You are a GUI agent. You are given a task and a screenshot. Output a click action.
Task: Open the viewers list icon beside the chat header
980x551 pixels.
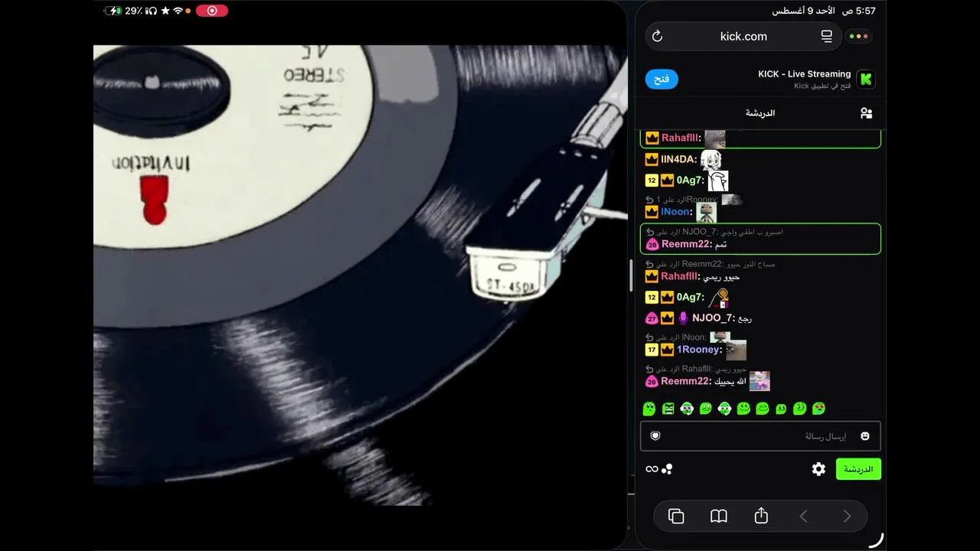866,113
